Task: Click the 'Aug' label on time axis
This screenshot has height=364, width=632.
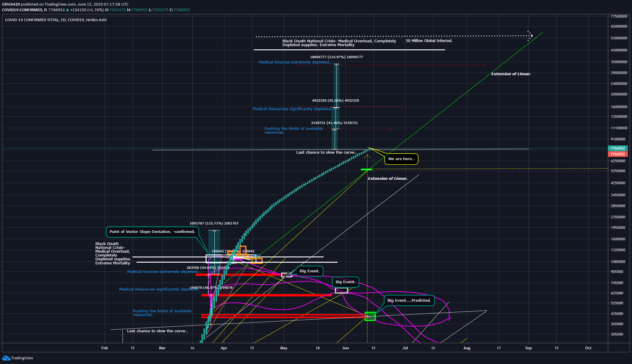Action: pyautogui.click(x=467, y=348)
